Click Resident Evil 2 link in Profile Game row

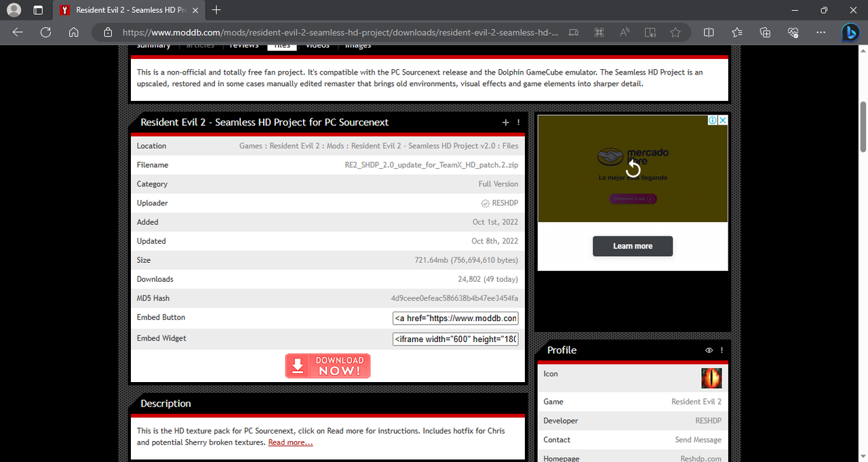pyautogui.click(x=696, y=402)
